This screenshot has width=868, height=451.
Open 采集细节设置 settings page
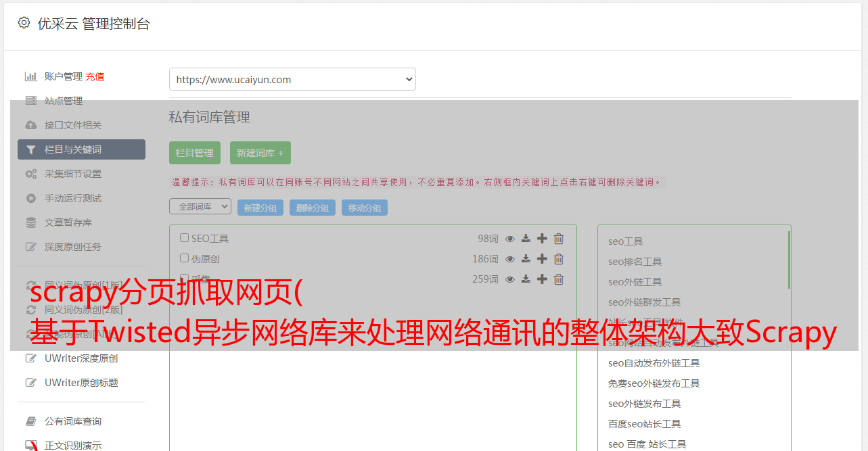pos(73,174)
